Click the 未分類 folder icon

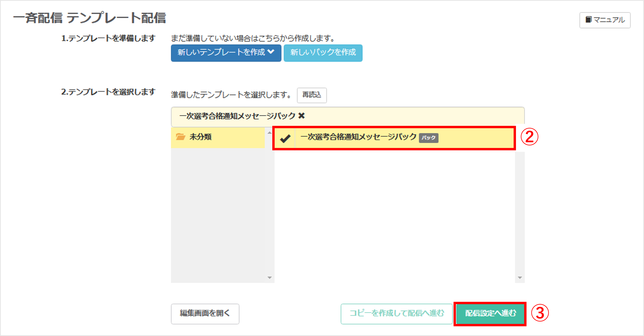(x=181, y=137)
